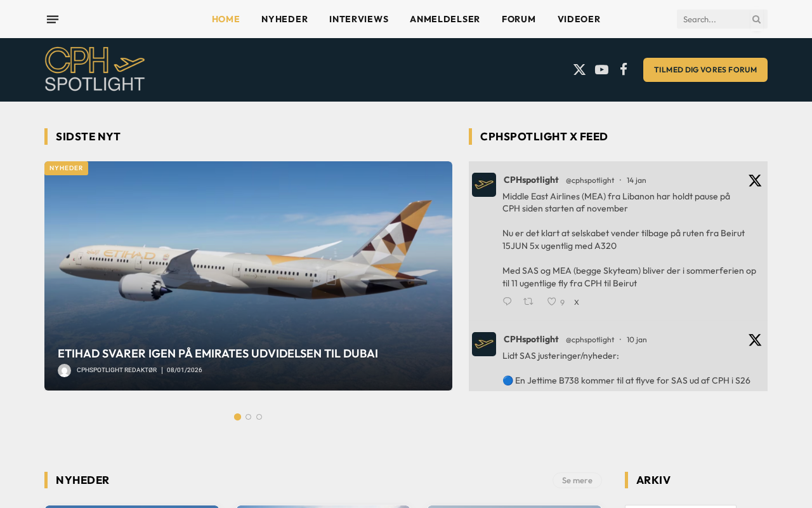Click @cphspotlight handle on 14 jan tweet
Image resolution: width=812 pixels, height=508 pixels.
click(x=590, y=180)
